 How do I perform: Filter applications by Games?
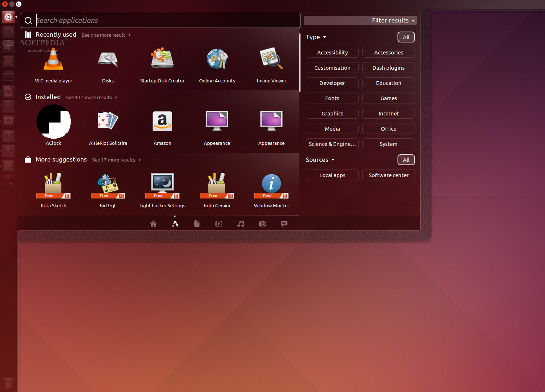(x=388, y=98)
